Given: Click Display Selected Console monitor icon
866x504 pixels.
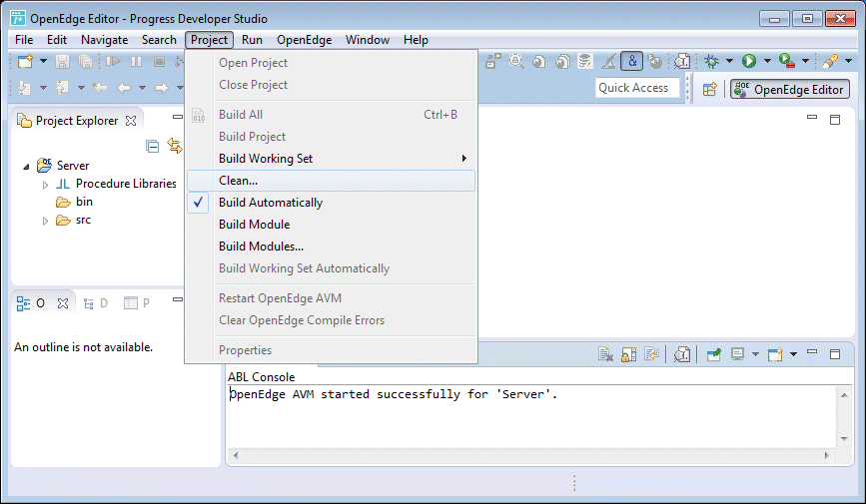Looking at the screenshot, I should pos(737,354).
